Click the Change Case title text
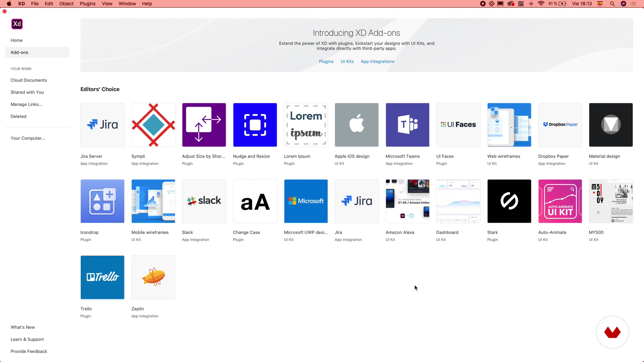This screenshot has height=362, width=644. (246, 232)
